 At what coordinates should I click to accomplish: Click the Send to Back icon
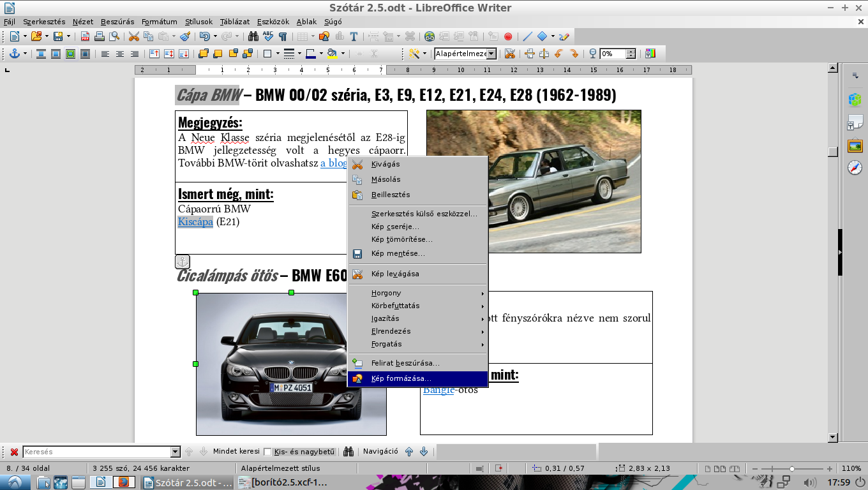248,54
